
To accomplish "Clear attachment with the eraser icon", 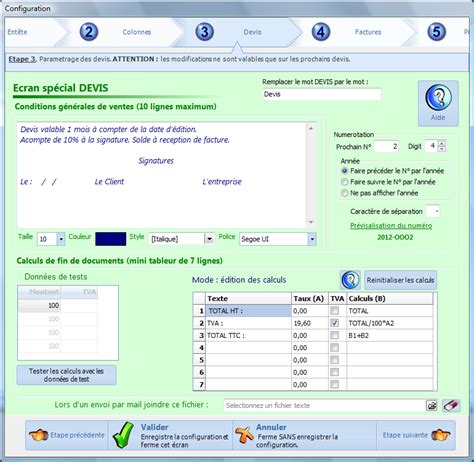I will [451, 406].
